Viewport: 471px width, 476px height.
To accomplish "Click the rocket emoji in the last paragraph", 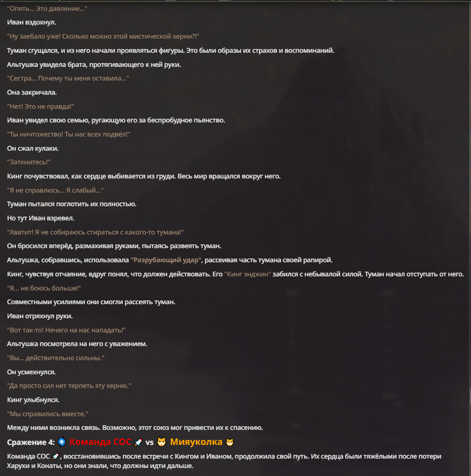I will pos(56,456).
